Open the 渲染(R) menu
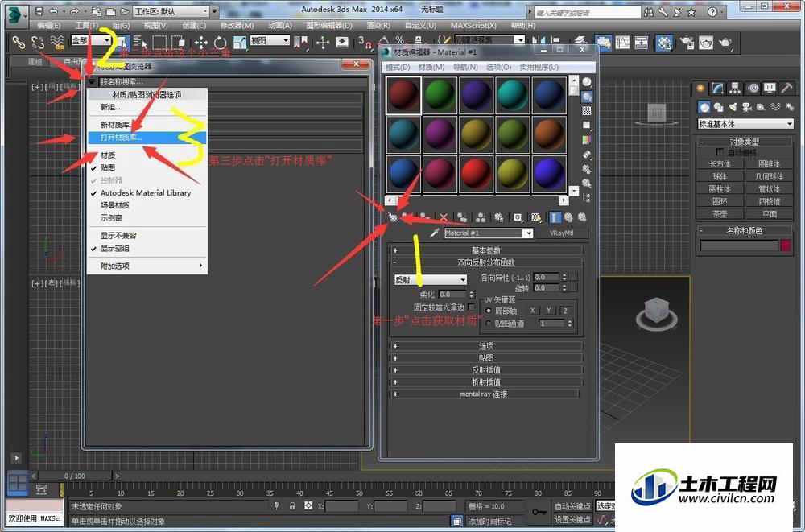This screenshot has height=532, width=805. tap(378, 25)
